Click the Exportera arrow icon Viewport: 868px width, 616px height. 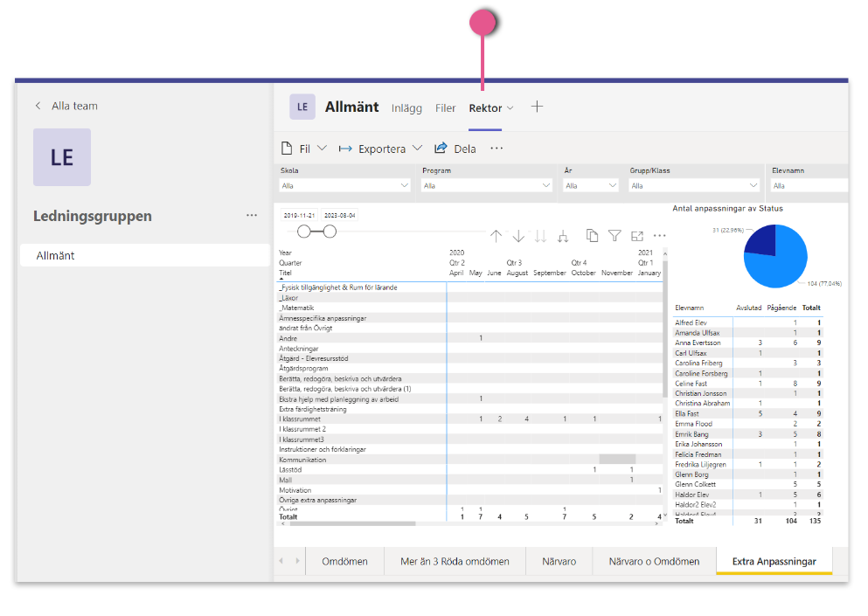pos(345,149)
